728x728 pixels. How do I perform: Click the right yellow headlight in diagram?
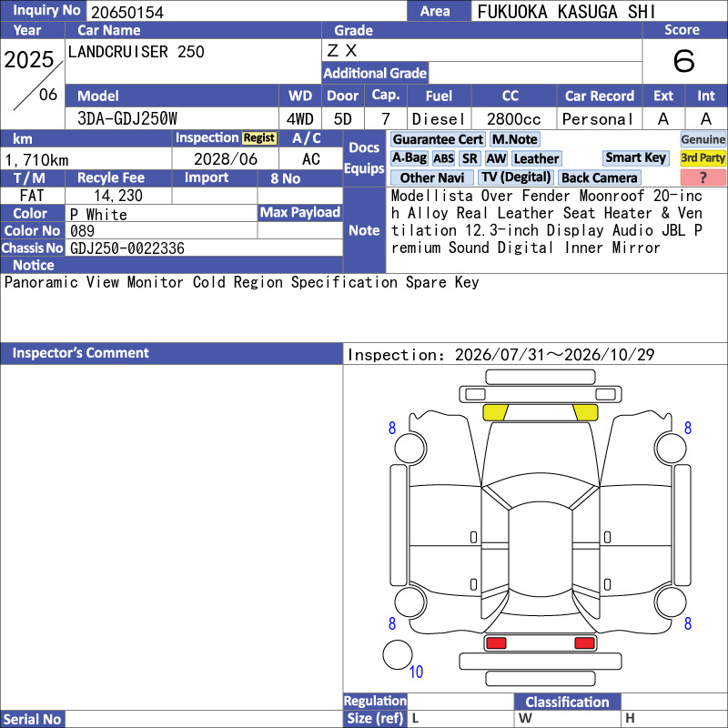click(x=585, y=412)
